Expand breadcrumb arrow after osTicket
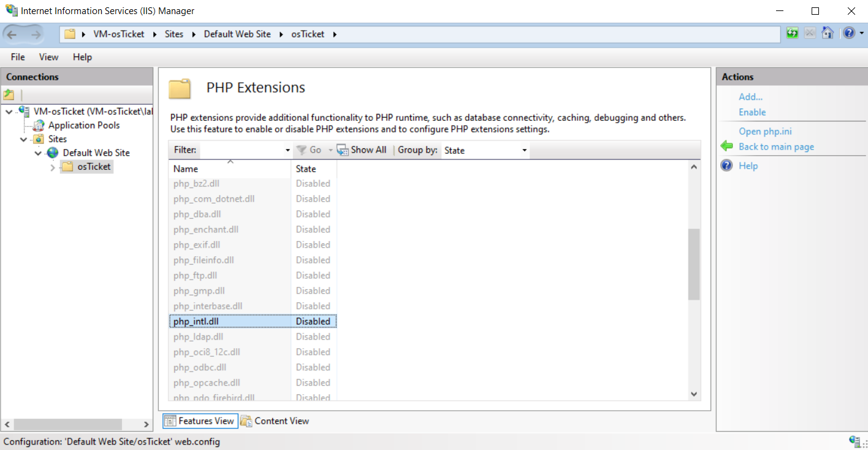This screenshot has width=868, height=450. [x=335, y=34]
